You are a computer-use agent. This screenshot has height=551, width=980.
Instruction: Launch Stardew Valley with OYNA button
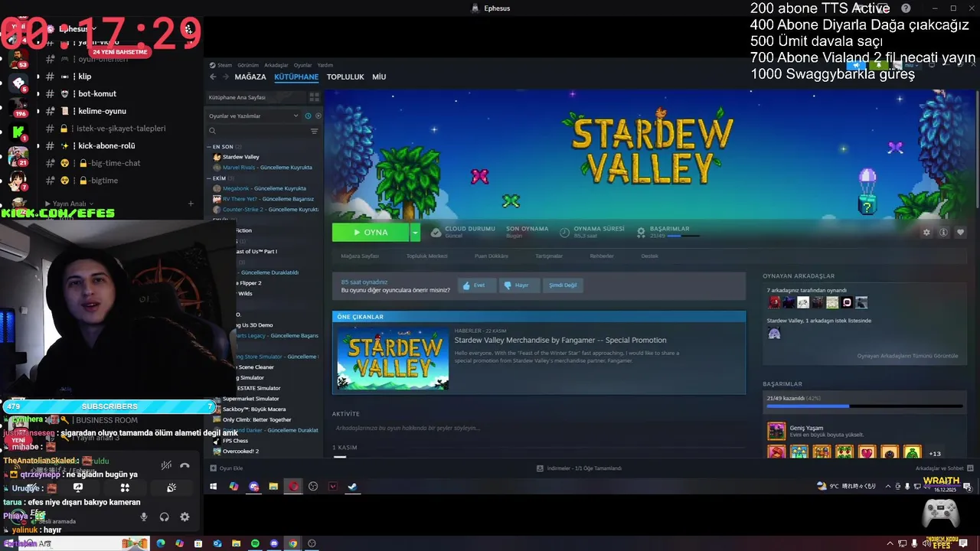[x=371, y=232]
